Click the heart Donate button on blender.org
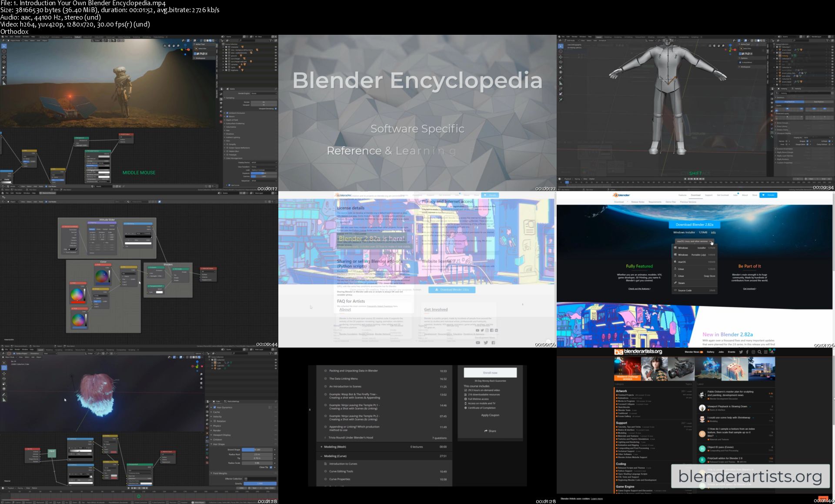 point(768,195)
